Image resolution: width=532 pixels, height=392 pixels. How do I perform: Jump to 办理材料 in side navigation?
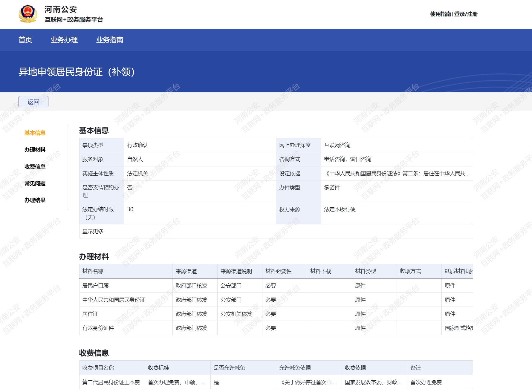coord(35,150)
